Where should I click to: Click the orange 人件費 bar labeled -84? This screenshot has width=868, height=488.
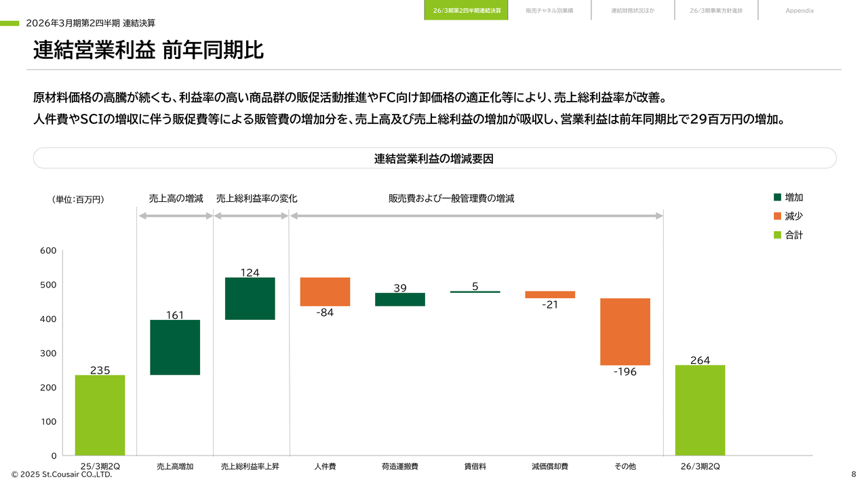pyautogui.click(x=325, y=291)
